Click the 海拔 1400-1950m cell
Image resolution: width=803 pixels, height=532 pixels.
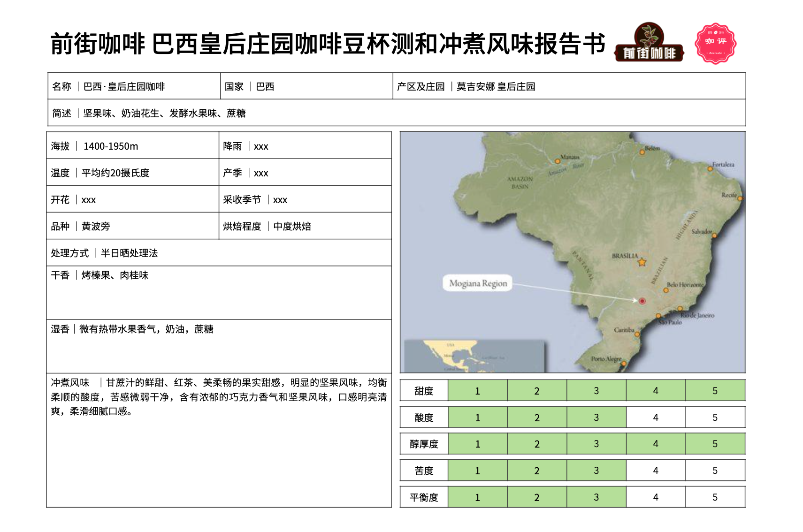point(132,146)
